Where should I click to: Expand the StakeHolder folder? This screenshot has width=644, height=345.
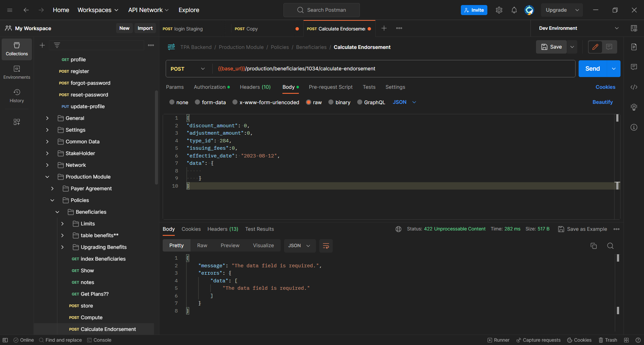click(47, 153)
